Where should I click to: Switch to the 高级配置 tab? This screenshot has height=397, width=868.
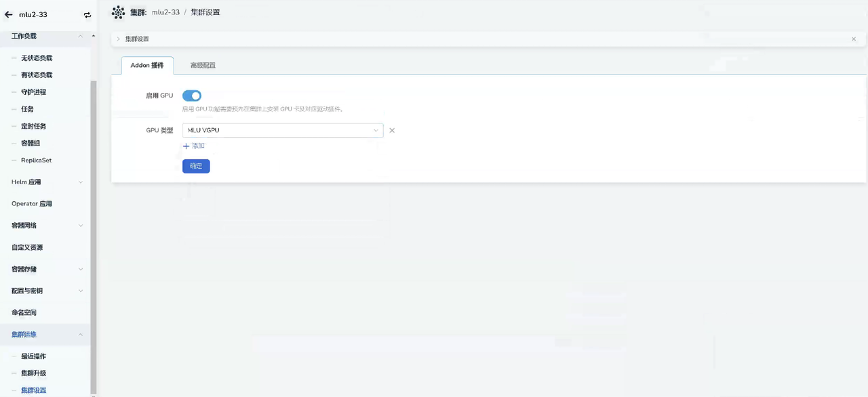(203, 66)
